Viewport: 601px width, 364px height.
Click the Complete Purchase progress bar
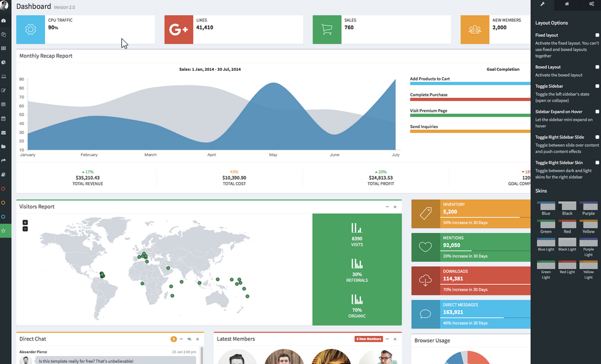tap(471, 99)
